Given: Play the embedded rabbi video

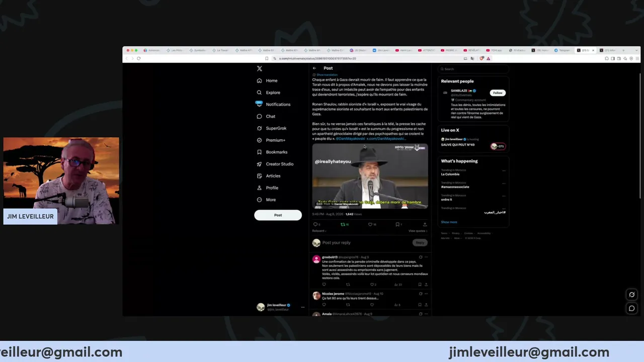Looking at the screenshot, I should tap(370, 175).
